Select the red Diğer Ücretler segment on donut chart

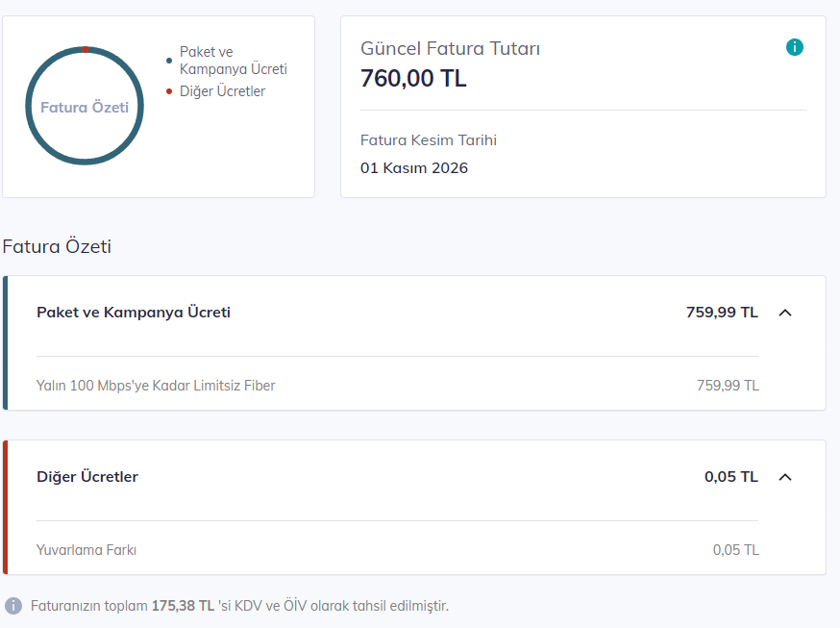tap(86, 50)
